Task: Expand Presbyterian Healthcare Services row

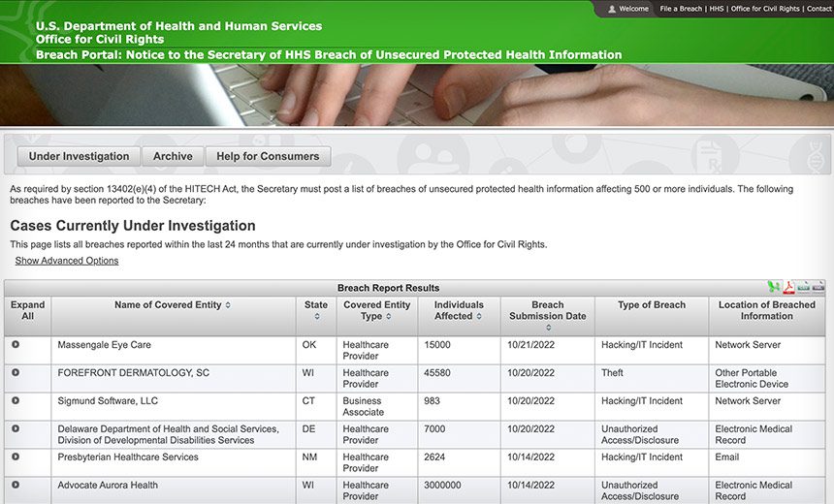Action: click(16, 457)
